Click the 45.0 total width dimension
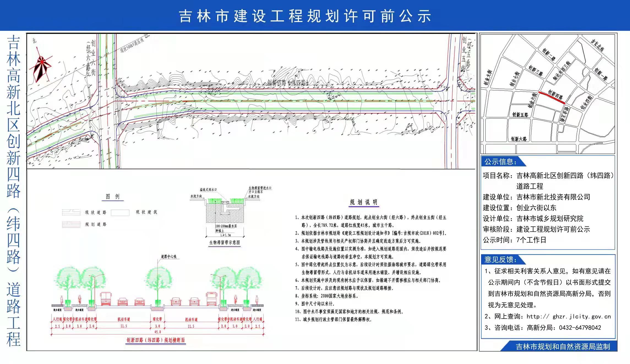 157,332
